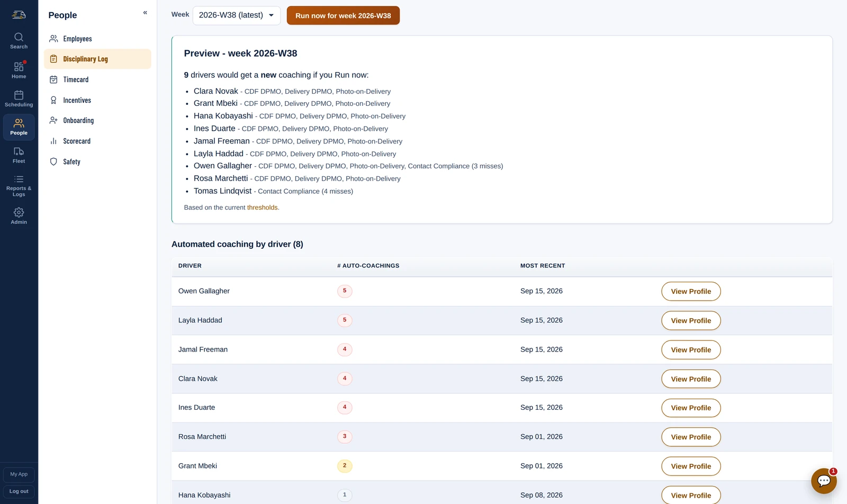
Task: Click Run now for week 2026-W38
Action: (x=343, y=15)
